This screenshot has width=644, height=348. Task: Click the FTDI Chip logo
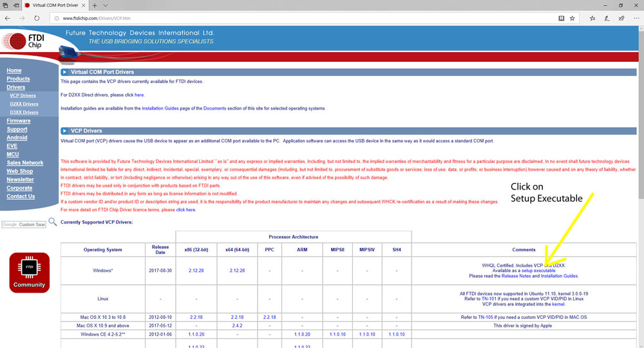tap(23, 41)
